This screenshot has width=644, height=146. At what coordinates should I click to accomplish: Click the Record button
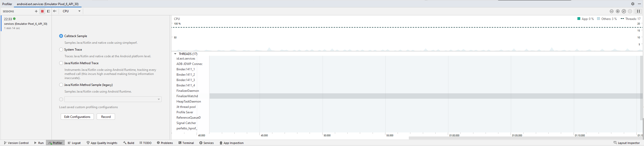[106, 117]
